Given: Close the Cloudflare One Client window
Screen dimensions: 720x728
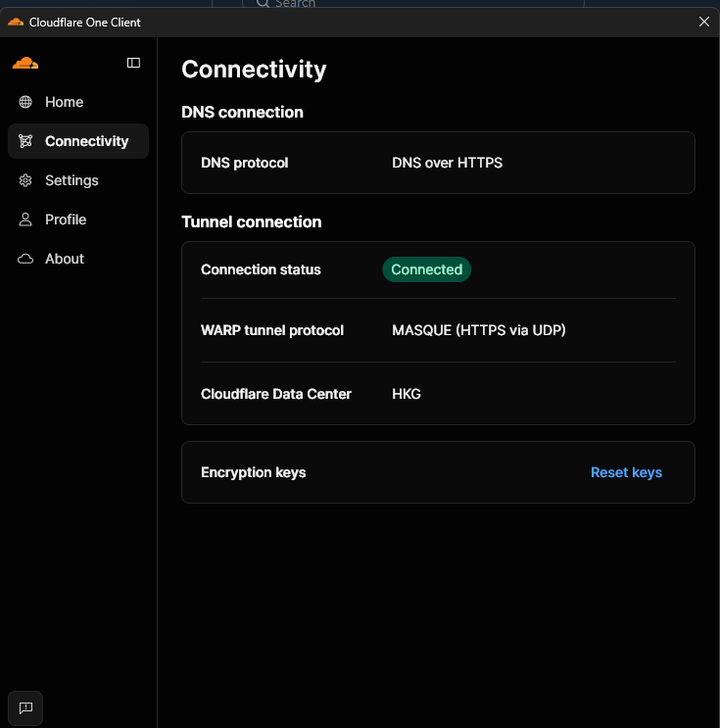Looking at the screenshot, I should point(704,22).
